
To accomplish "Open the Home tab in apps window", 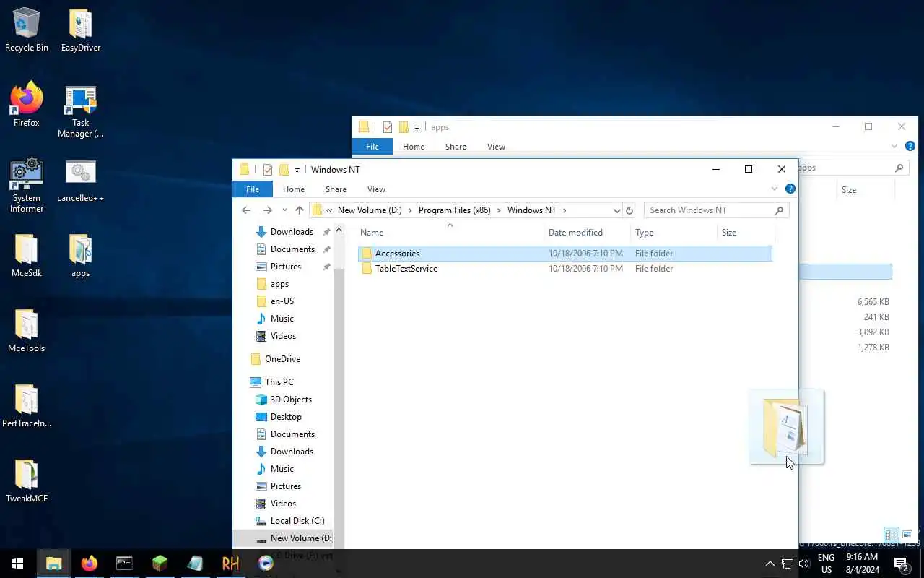I will [414, 147].
